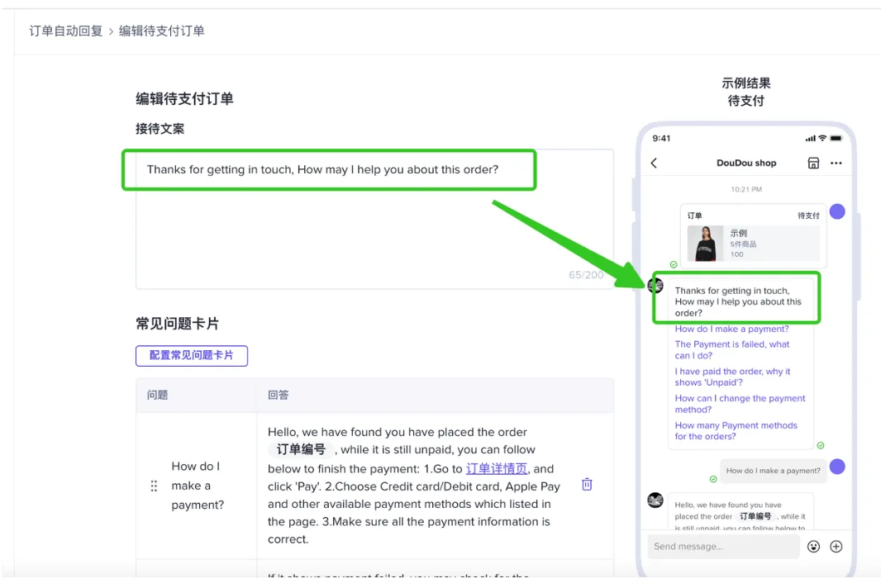
Task: Select the 问题 column header
Action: point(157,395)
